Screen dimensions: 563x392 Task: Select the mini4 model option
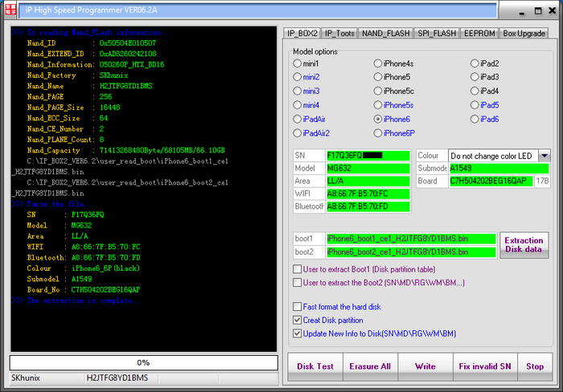298,105
